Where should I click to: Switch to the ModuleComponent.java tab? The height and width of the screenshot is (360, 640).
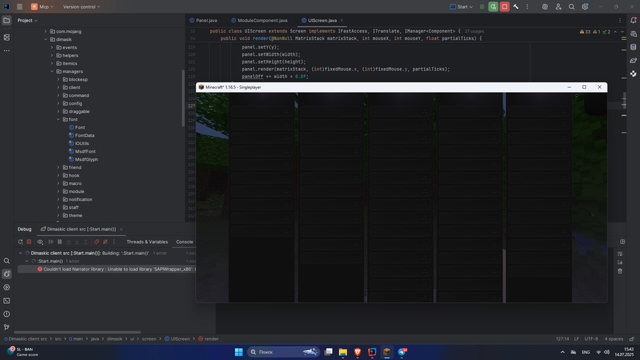[259, 20]
